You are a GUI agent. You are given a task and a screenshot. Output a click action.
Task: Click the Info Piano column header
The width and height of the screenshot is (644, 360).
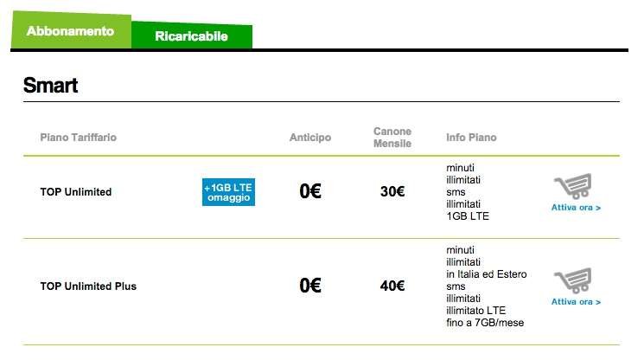(x=471, y=138)
